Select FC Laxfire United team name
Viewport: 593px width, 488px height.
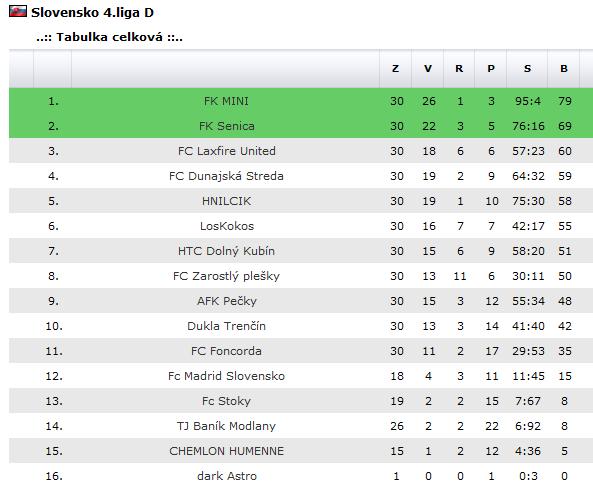(227, 151)
